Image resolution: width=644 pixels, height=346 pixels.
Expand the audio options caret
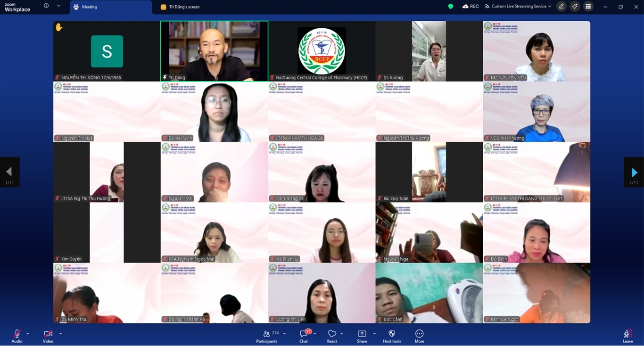click(x=28, y=334)
